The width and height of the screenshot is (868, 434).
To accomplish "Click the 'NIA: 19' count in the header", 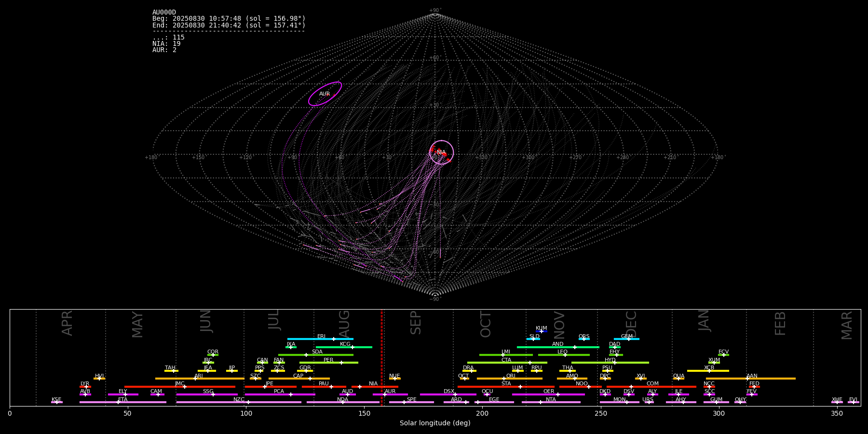I will click(x=166, y=44).
